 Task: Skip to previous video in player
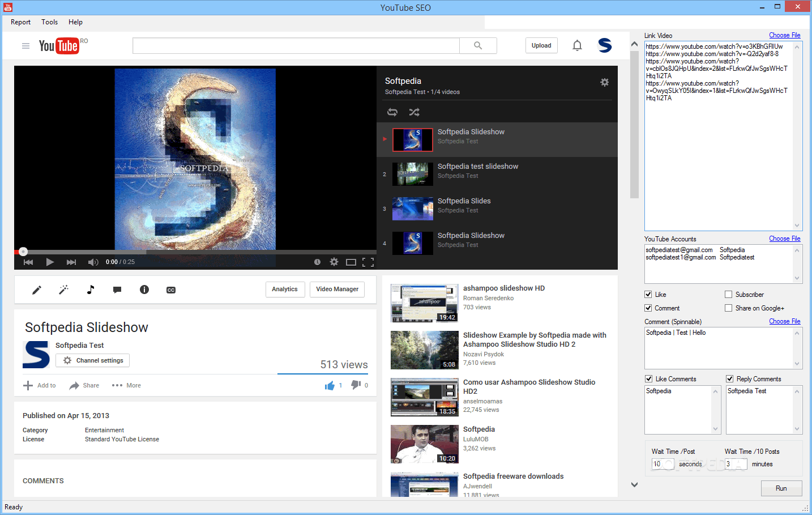point(28,262)
